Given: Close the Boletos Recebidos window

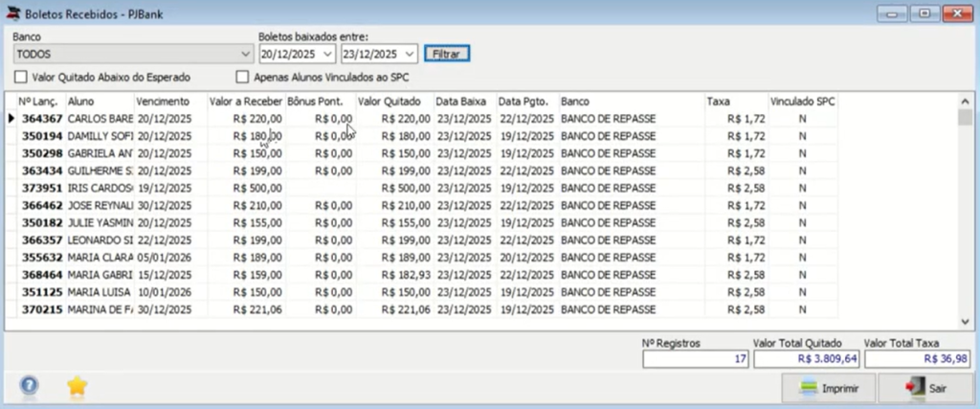Looking at the screenshot, I should (957, 13).
